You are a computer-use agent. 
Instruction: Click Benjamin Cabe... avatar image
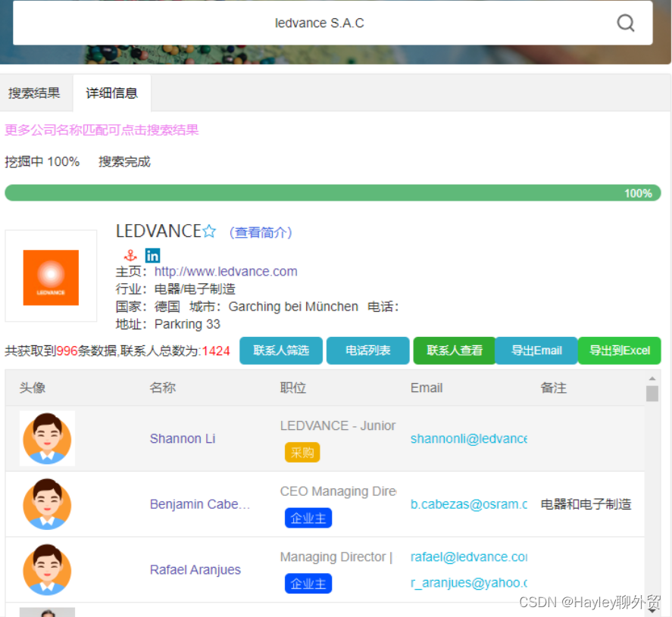tap(47, 504)
